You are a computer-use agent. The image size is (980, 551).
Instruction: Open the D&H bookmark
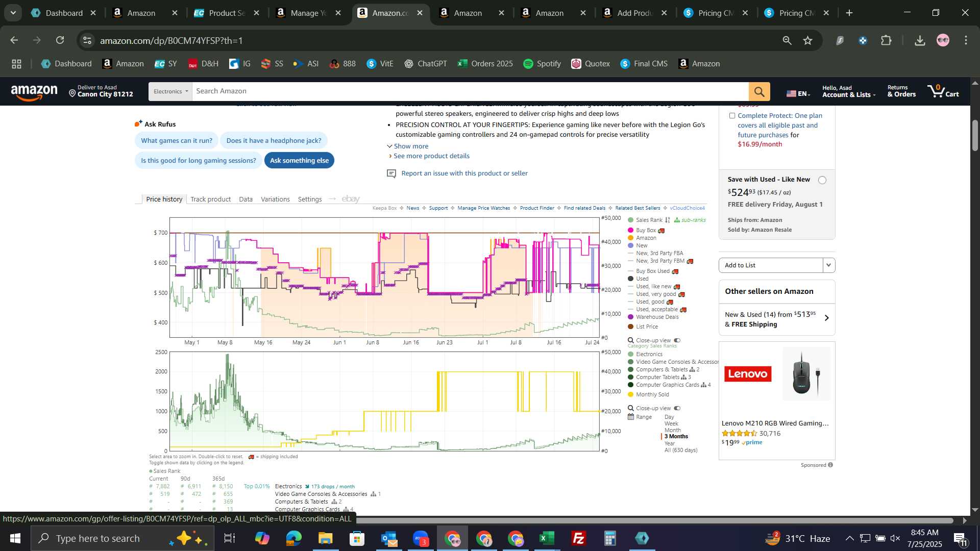(x=203, y=64)
